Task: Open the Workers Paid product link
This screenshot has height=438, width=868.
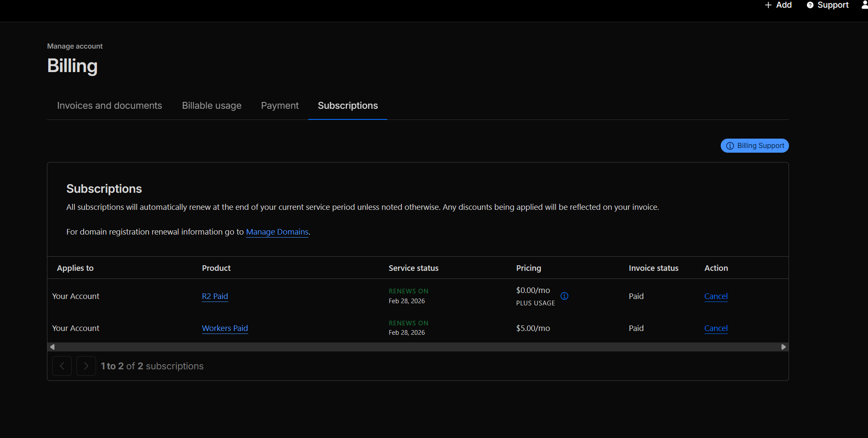Action: [x=225, y=328]
